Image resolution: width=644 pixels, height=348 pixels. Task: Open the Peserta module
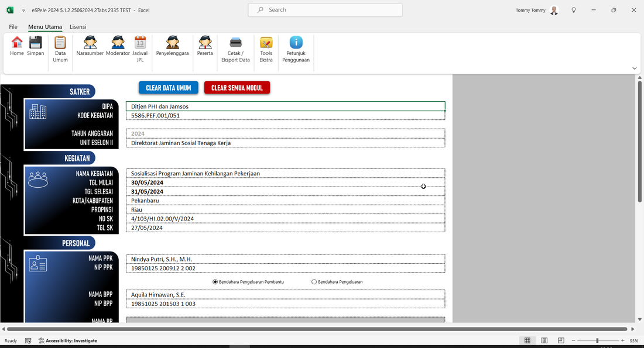205,43
